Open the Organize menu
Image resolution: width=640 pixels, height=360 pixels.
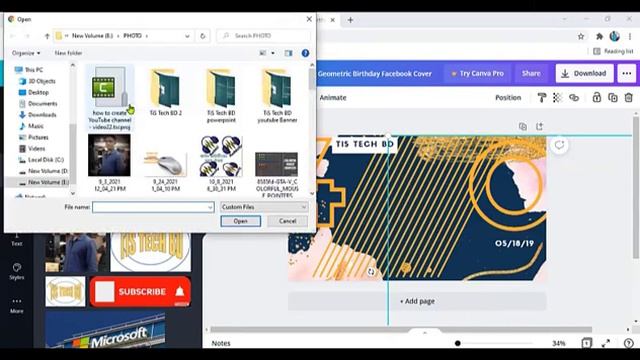[x=26, y=53]
